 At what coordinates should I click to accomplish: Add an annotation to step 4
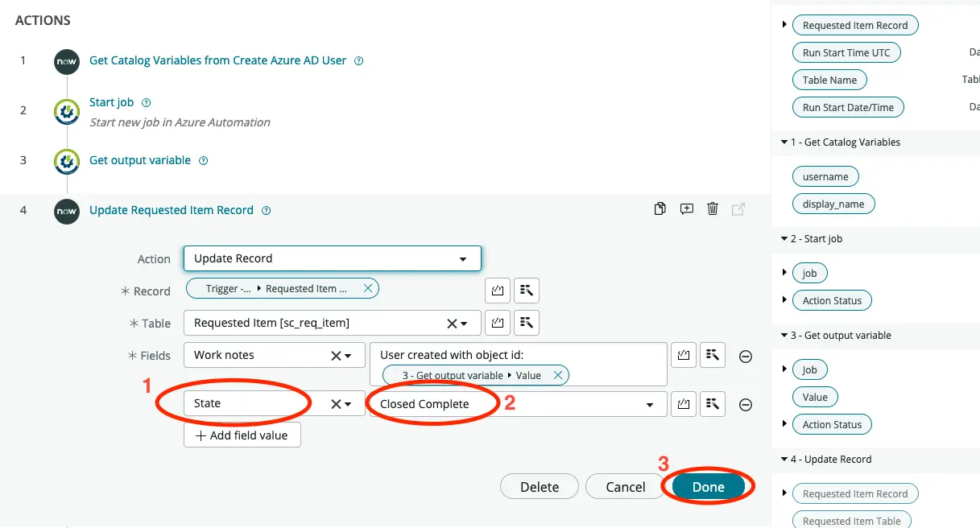686,208
